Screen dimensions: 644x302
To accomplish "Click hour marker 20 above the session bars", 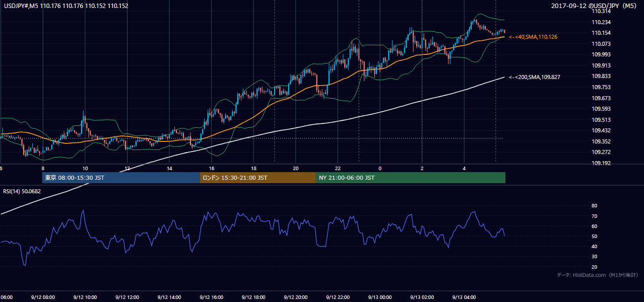I will click(296, 169).
